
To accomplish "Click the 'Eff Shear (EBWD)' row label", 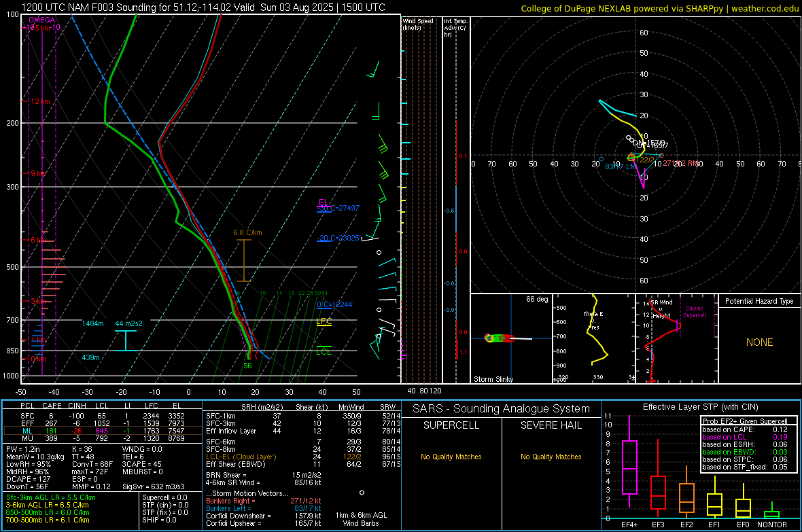I will (x=236, y=465).
